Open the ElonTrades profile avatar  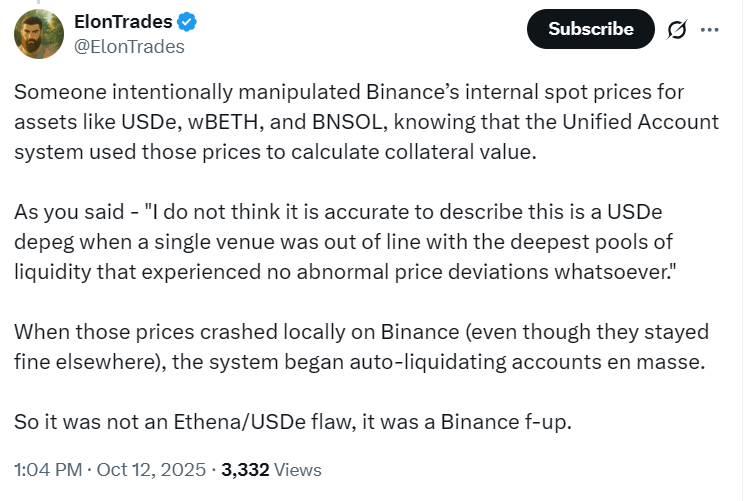click(39, 35)
